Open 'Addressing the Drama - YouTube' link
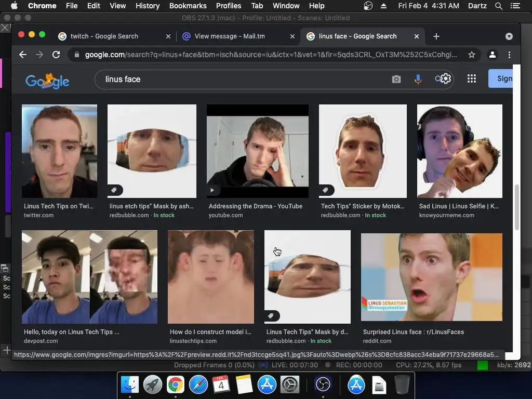Image resolution: width=532 pixels, height=399 pixels. pos(256,206)
